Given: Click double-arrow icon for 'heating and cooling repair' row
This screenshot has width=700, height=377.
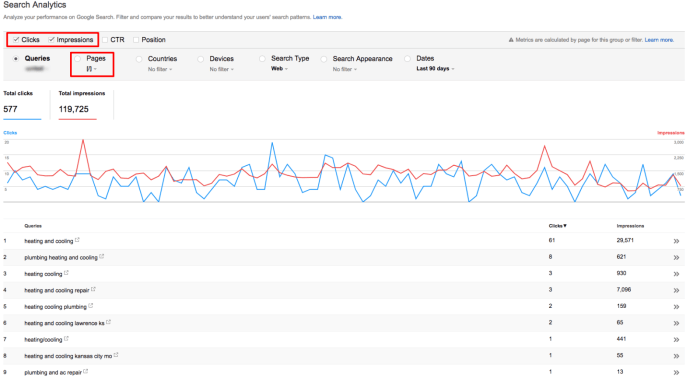Looking at the screenshot, I should 676,290.
